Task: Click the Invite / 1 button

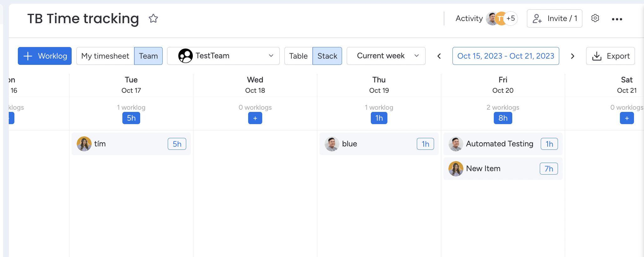Action: click(x=554, y=18)
